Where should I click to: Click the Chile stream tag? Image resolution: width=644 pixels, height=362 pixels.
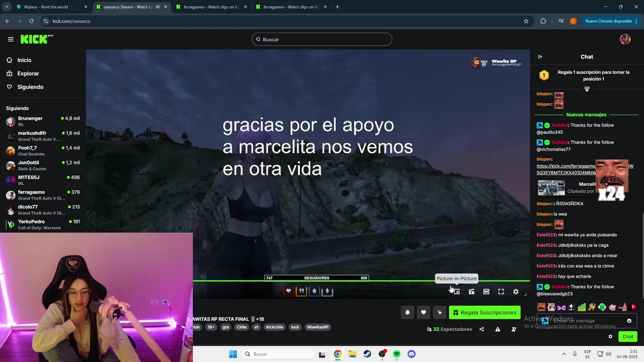[242, 327]
